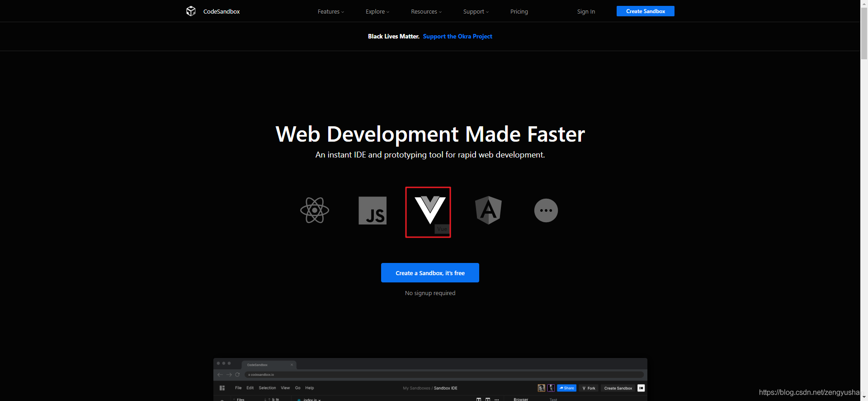Select the Vue template icon
Viewport: 868px width, 401px height.
(430, 210)
